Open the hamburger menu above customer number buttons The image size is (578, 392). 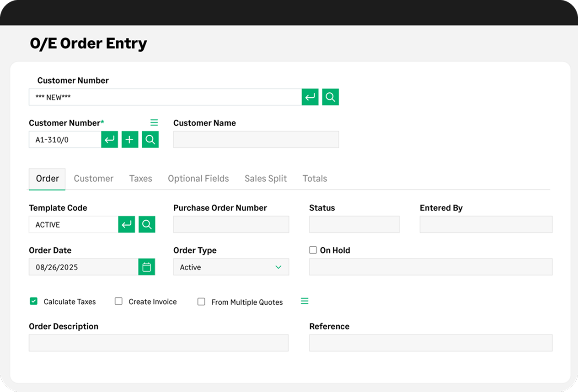[154, 122]
